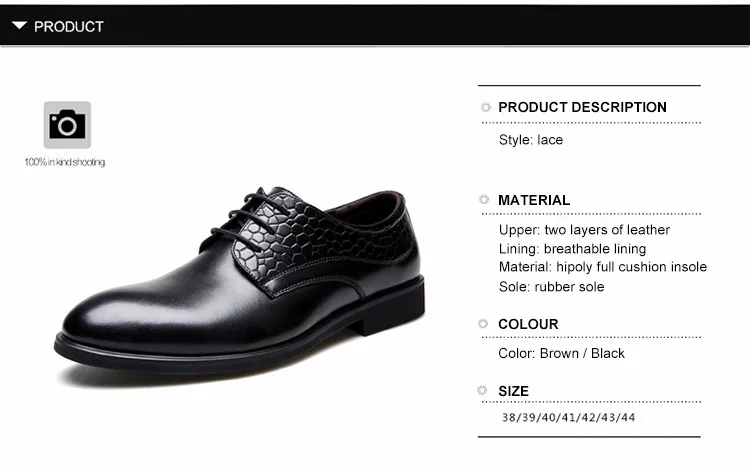Click the bullet icon beside COLOUR
This screenshot has width=750, height=470.
coord(483,324)
